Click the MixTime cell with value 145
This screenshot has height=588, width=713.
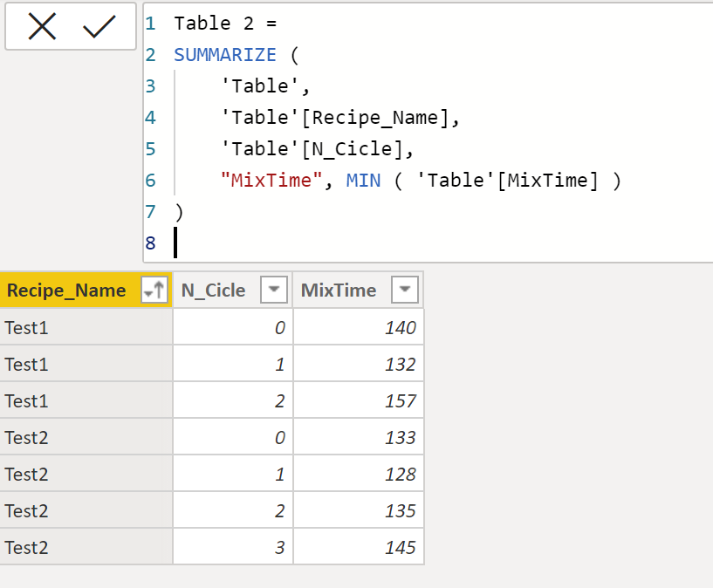point(359,547)
